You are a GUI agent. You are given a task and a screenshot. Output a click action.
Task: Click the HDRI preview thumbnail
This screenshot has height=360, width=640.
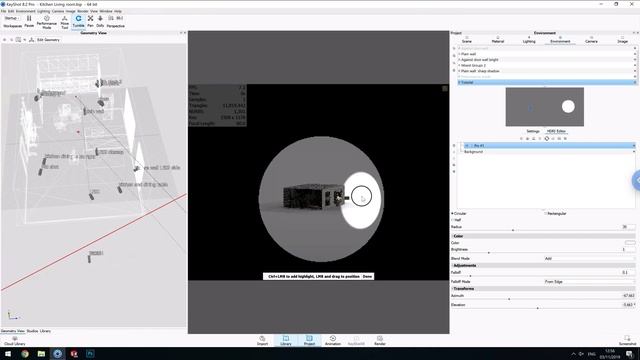click(x=544, y=107)
